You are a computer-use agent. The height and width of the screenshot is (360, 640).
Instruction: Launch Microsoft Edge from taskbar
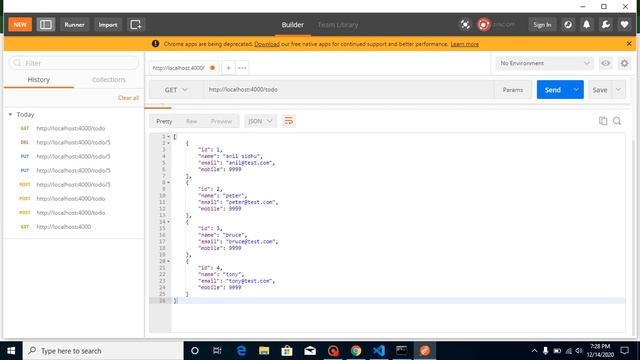pos(241,351)
